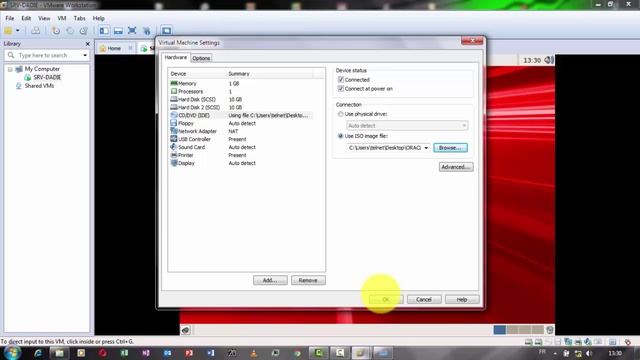
Task: Toggle the thumbnail bar toolbar icon
Action: tap(118, 31)
